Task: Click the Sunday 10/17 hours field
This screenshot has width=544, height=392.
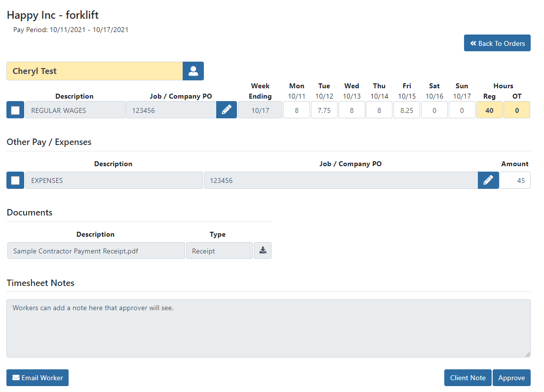Action: 462,110
